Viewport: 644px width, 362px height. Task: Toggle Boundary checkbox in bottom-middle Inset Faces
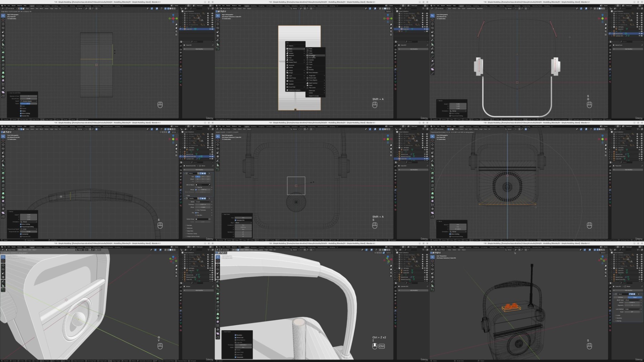(x=235, y=335)
